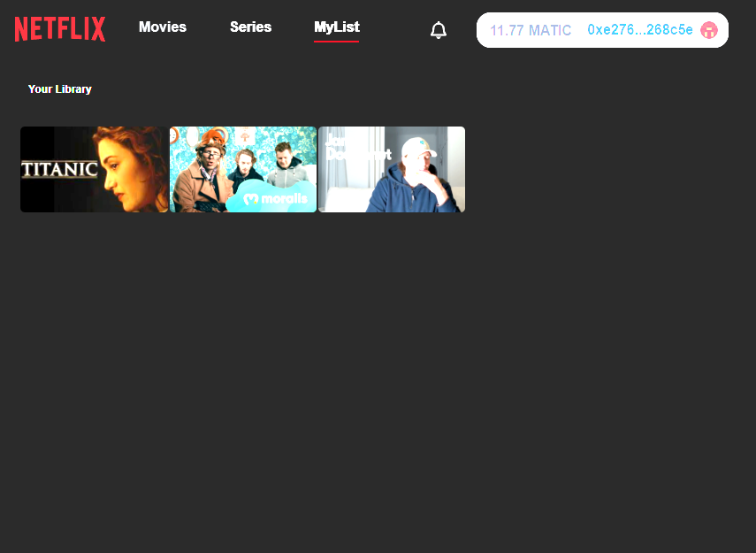This screenshot has width=756, height=553.
Task: Click the Your Library heading
Action: click(x=60, y=89)
